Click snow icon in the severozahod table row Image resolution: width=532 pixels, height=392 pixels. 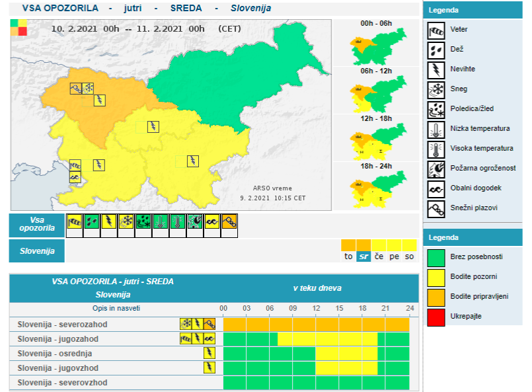pos(186,324)
